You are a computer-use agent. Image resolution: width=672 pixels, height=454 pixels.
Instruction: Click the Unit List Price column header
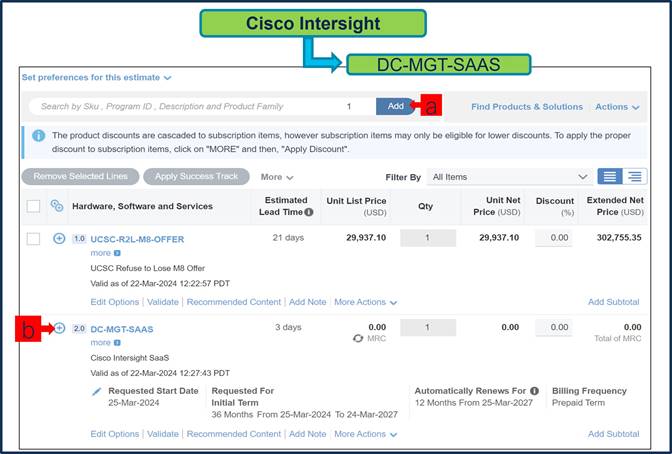[x=356, y=206]
